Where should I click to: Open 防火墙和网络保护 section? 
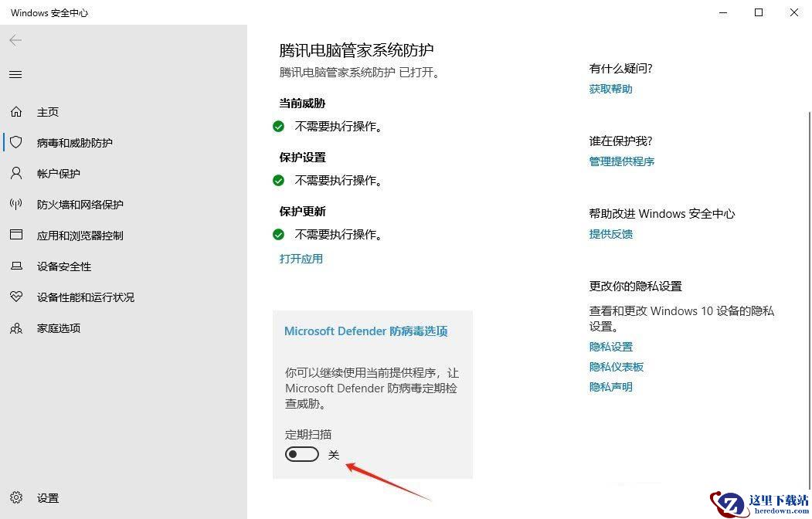pos(80,205)
